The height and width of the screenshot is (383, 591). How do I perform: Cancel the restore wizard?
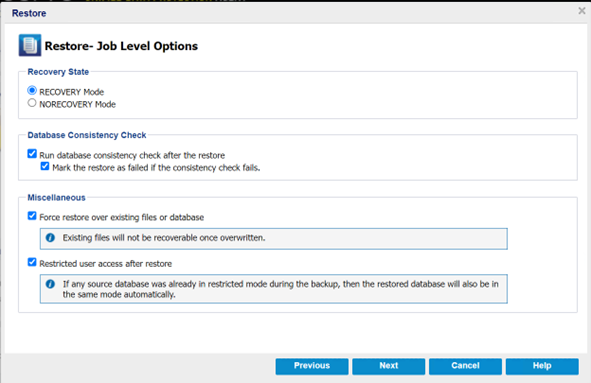465,366
